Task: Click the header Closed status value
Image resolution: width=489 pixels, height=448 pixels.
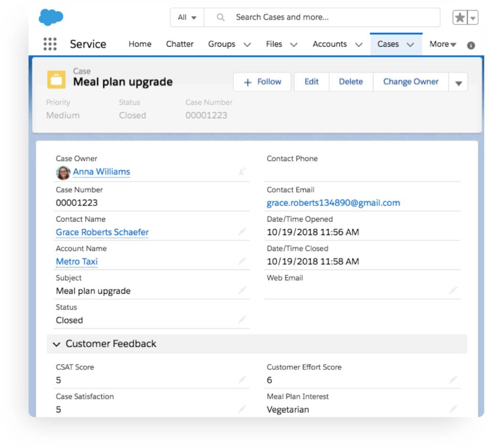Action: click(x=133, y=115)
